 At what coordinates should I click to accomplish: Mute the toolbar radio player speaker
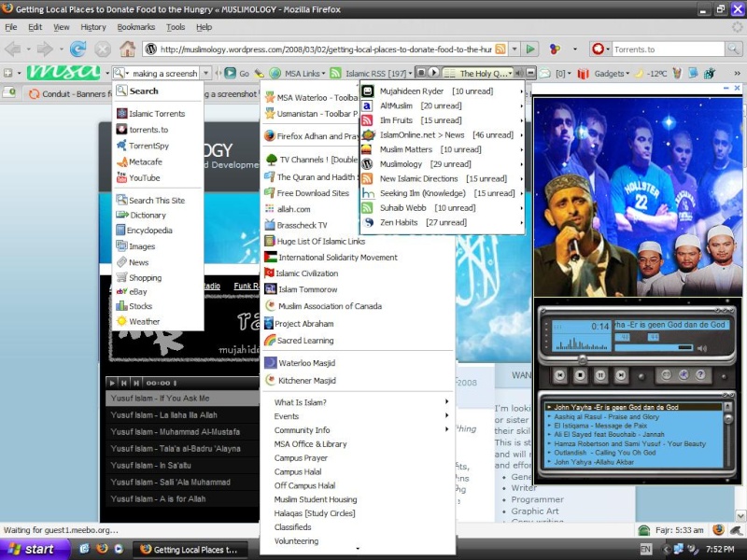(x=519, y=73)
